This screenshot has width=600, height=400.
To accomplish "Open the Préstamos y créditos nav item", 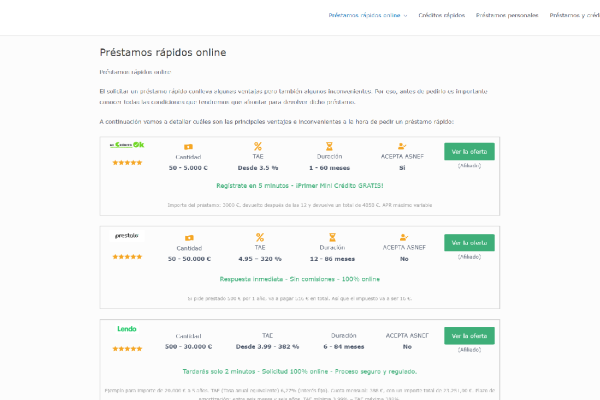I will tap(574, 15).
